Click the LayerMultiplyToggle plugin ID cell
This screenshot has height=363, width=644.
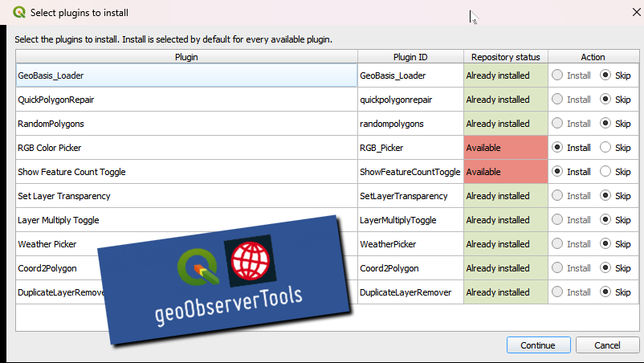pyautogui.click(x=410, y=220)
